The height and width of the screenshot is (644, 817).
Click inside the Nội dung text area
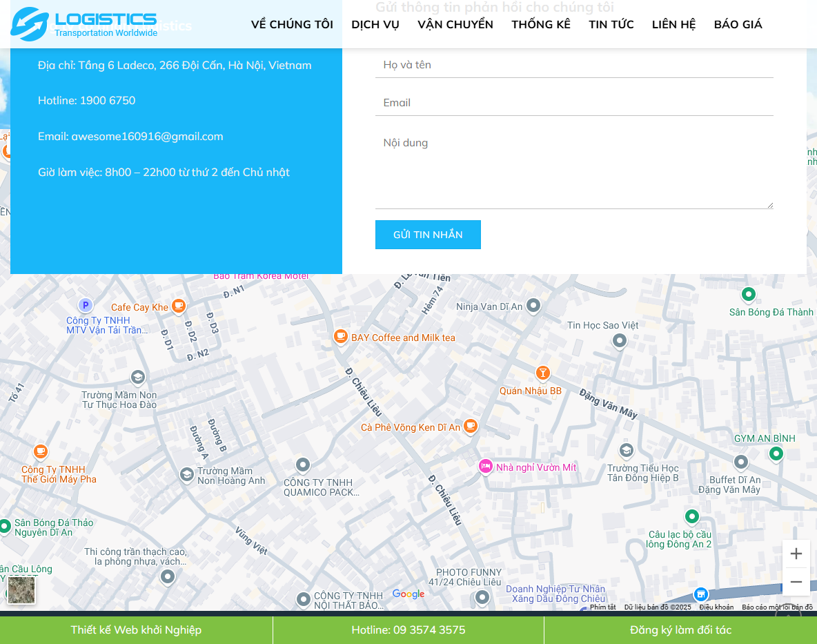pyautogui.click(x=574, y=168)
